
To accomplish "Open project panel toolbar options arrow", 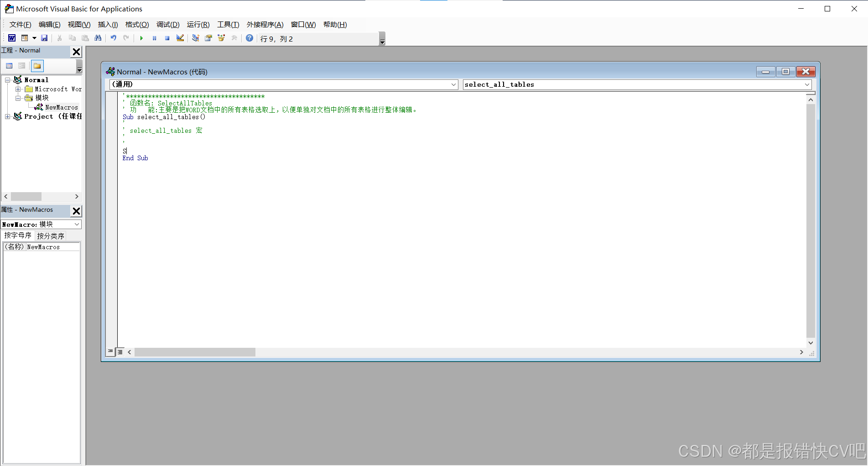I will [79, 66].
